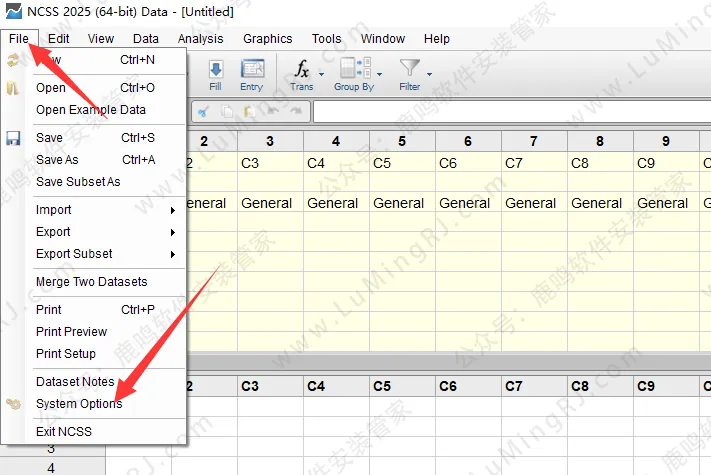Click the Save floppy disk icon
The image size is (711, 475).
click(x=14, y=138)
